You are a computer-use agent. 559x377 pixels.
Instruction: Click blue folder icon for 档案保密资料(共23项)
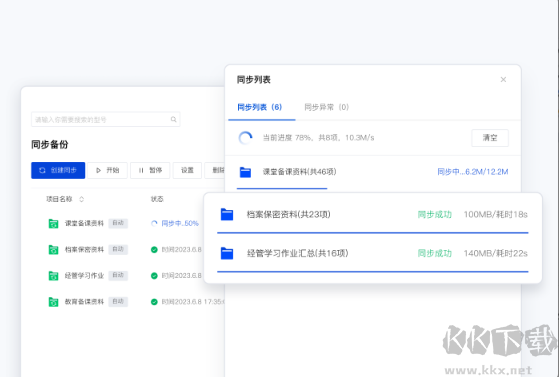point(227,214)
